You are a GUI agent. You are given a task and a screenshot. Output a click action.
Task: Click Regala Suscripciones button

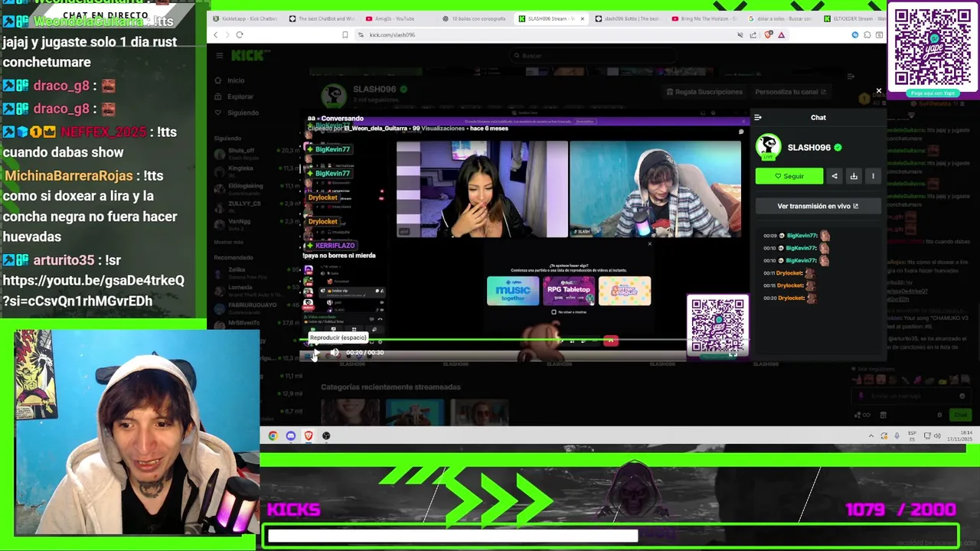click(x=705, y=92)
